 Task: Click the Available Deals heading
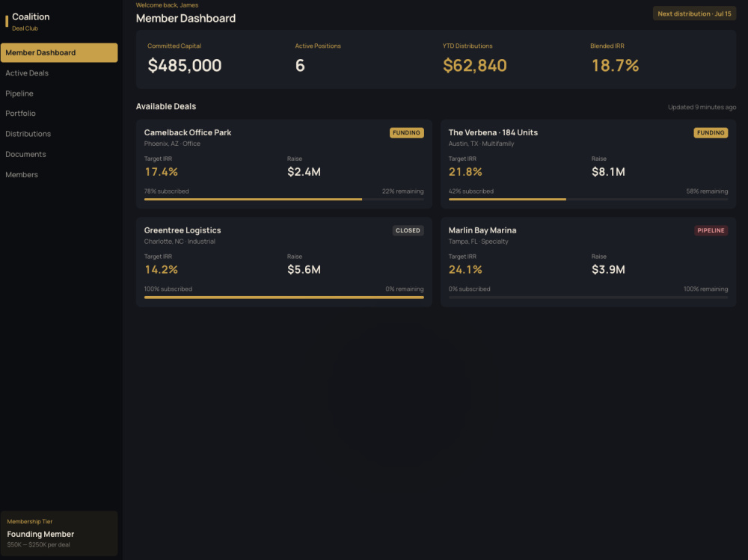click(166, 106)
